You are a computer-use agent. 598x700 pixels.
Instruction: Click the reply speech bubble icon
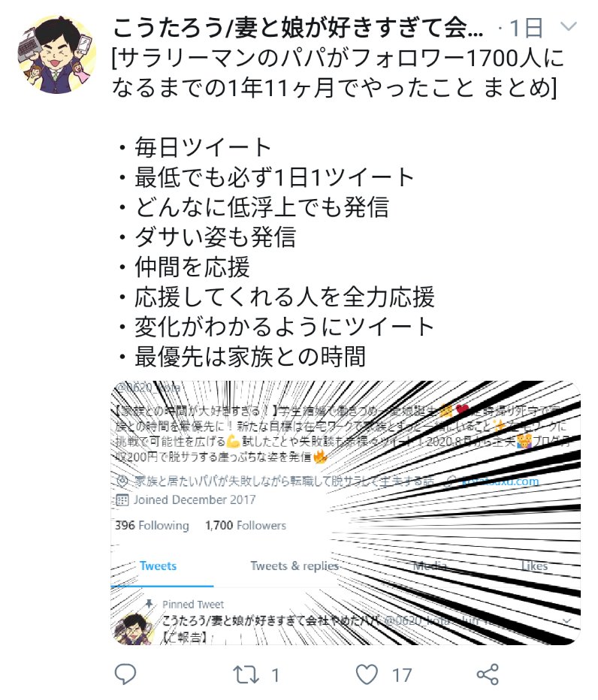pos(125,674)
